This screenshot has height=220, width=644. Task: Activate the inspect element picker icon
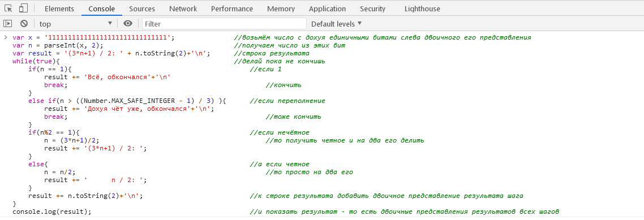8,8
